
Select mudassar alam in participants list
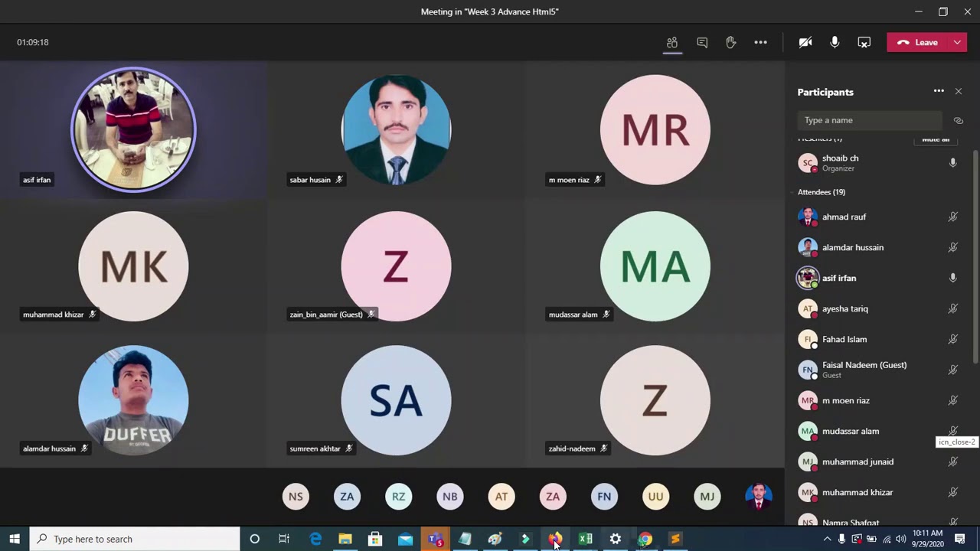879,431
